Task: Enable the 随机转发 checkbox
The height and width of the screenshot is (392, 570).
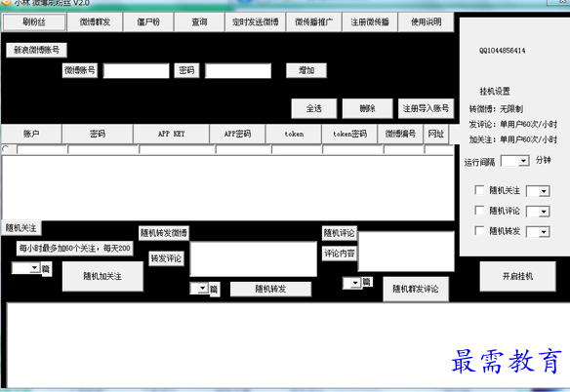Action: tap(479, 231)
